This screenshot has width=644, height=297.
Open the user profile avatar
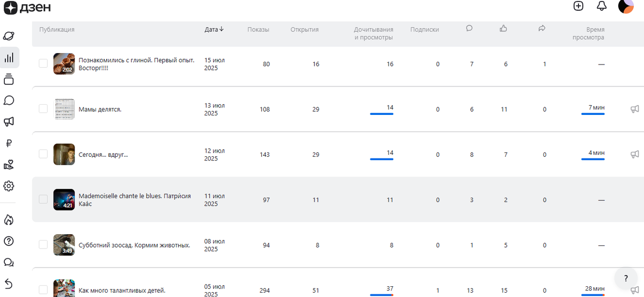(626, 6)
